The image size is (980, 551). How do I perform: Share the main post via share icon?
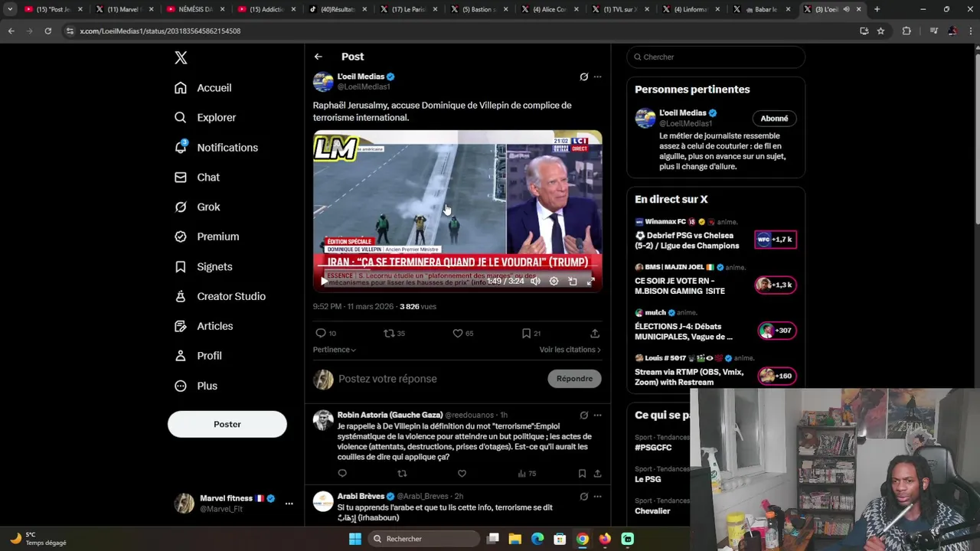(x=595, y=333)
